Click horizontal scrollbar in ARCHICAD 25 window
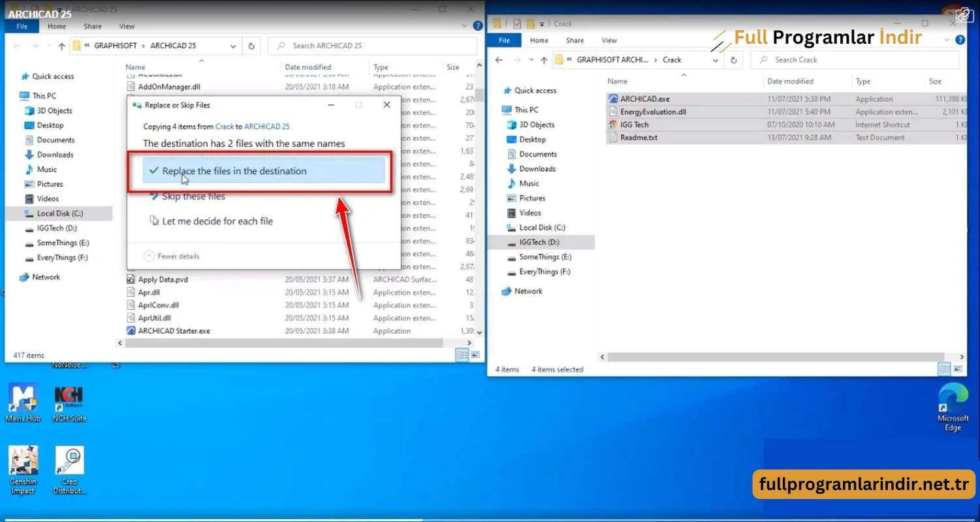This screenshot has height=522, width=980. coord(283,343)
